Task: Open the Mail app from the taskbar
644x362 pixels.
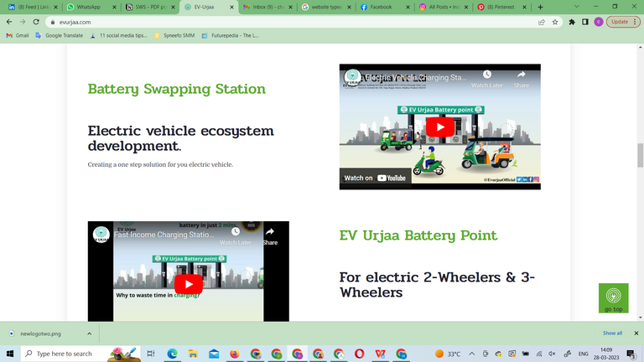Action: [x=214, y=354]
